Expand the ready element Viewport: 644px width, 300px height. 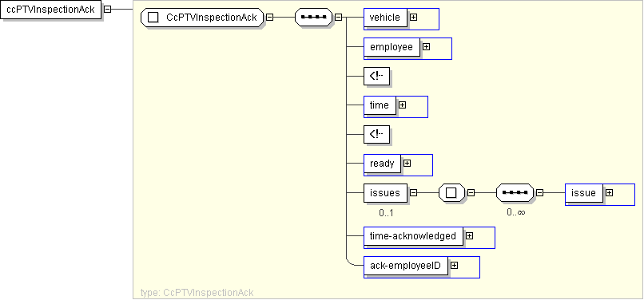click(x=407, y=164)
